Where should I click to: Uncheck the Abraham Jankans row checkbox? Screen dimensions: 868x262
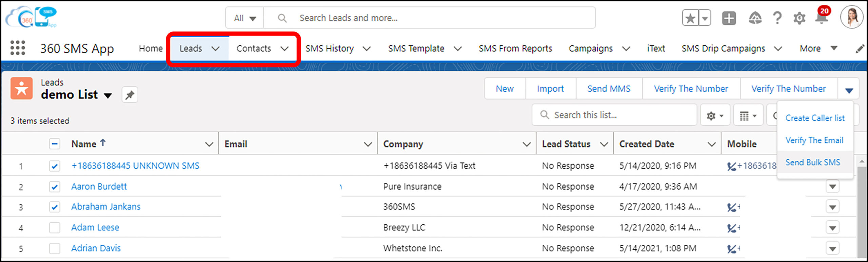(x=55, y=207)
